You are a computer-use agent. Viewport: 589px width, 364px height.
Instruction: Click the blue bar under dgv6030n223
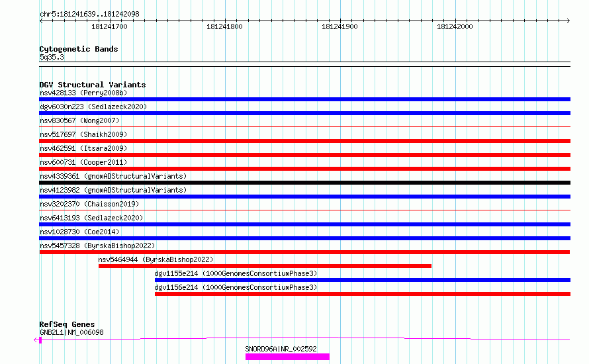(304, 113)
